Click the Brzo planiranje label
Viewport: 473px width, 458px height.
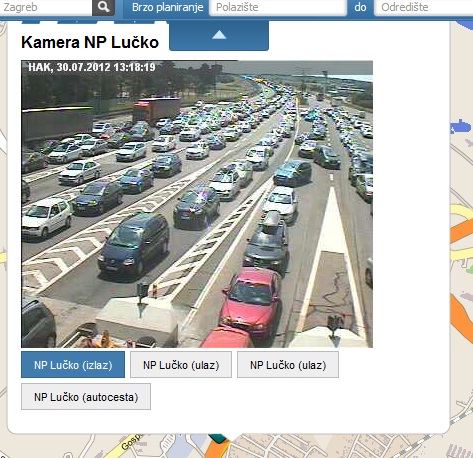[x=167, y=7]
